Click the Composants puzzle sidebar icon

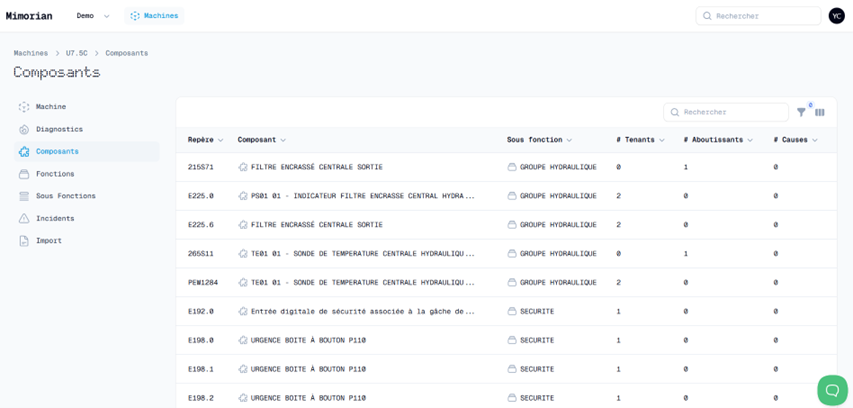click(x=24, y=152)
